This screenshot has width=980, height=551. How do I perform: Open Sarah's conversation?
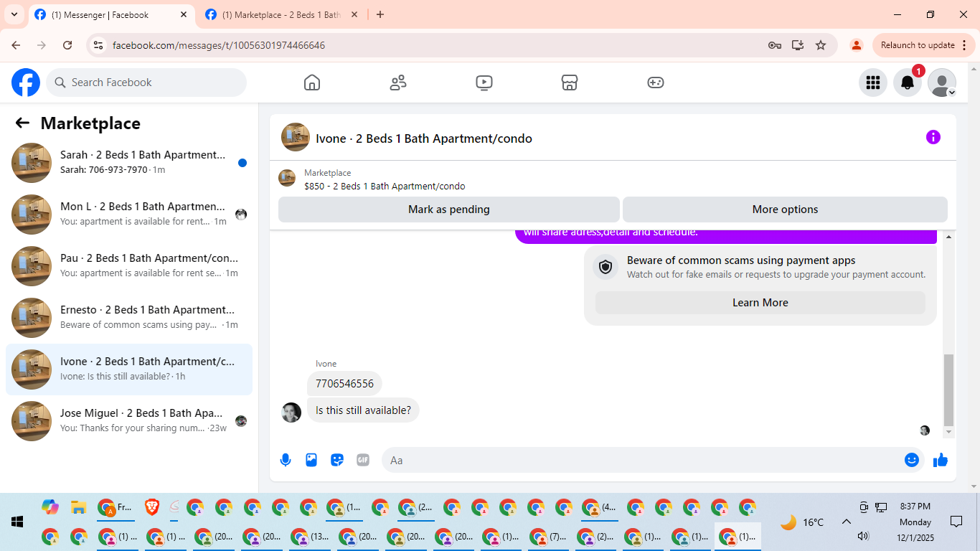coord(129,163)
